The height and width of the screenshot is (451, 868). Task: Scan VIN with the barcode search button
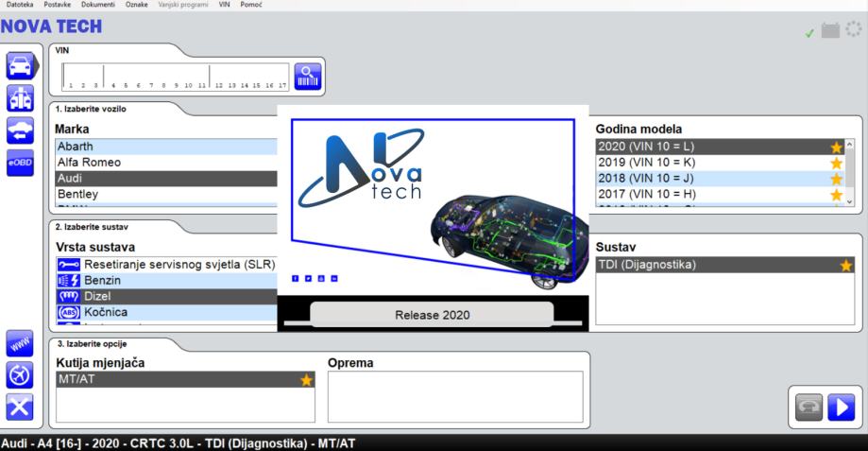pos(308,77)
